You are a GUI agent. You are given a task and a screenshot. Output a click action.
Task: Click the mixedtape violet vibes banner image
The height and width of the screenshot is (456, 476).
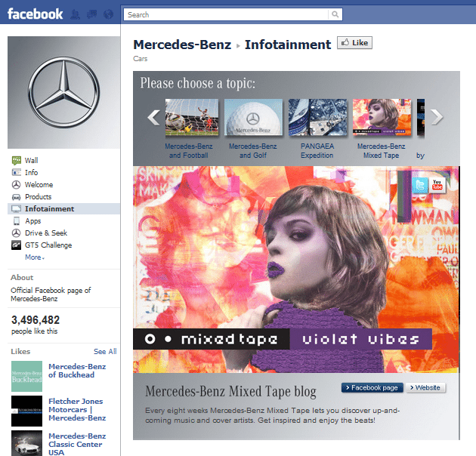296,270
